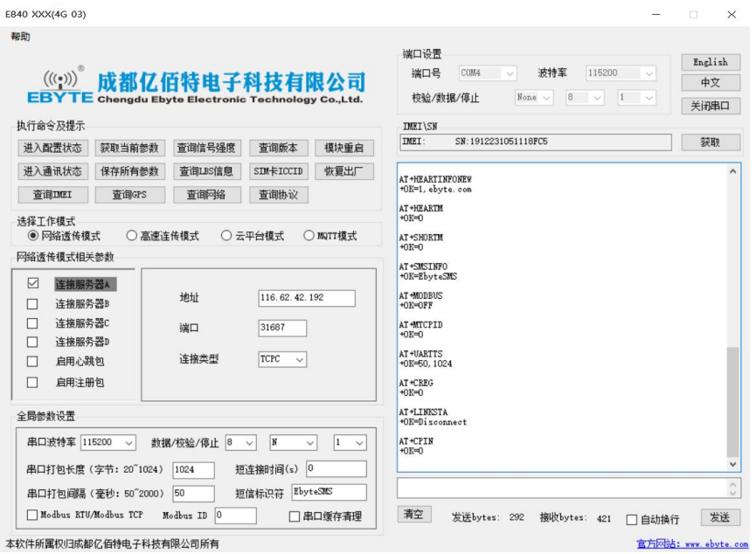Open the 帮助 menu
The image size is (756, 554).
21,37
